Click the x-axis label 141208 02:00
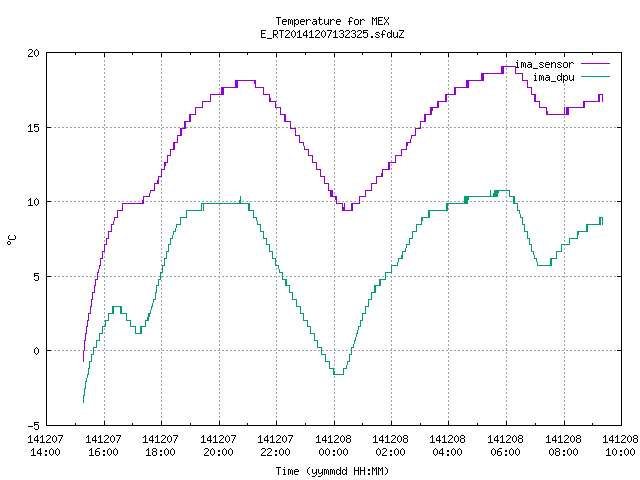Viewport: 640px width, 480px height. [x=391, y=445]
